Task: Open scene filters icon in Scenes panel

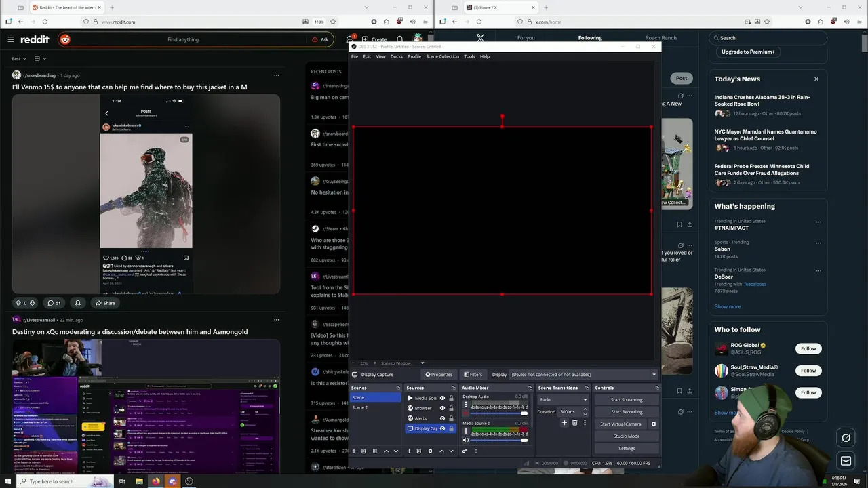Action: (x=374, y=451)
